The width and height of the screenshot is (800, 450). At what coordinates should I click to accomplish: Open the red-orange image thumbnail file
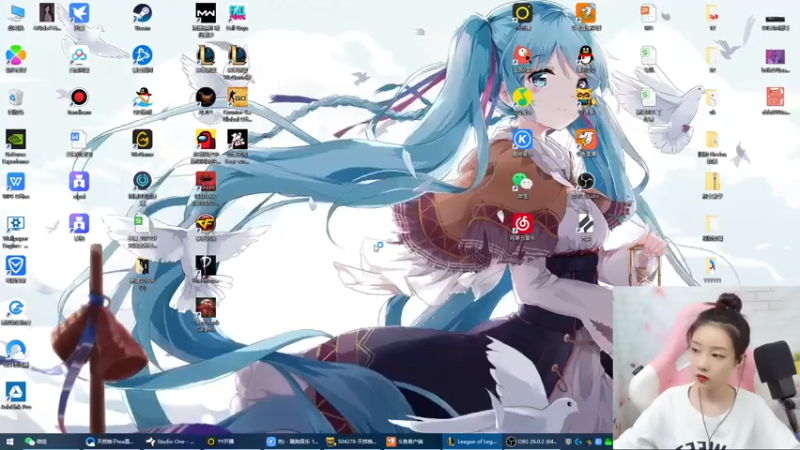point(775,97)
